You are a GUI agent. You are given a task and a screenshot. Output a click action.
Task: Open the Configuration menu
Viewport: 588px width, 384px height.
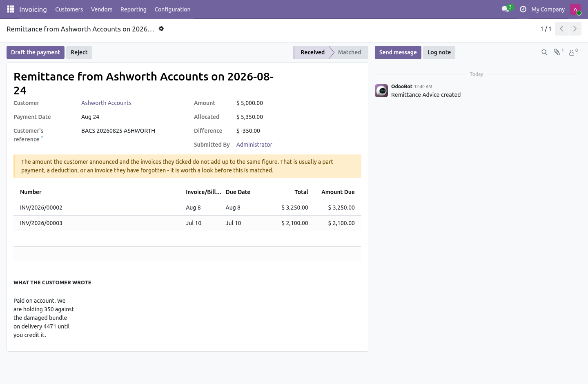point(172,9)
